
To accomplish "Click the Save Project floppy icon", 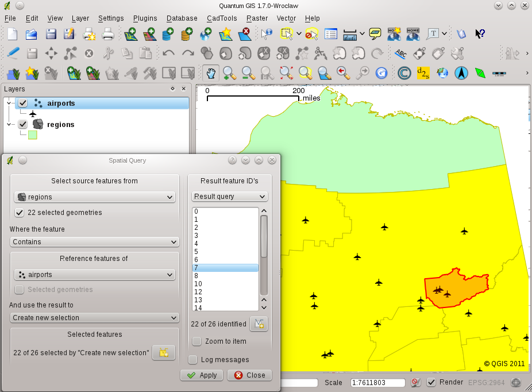I will click(51, 34).
